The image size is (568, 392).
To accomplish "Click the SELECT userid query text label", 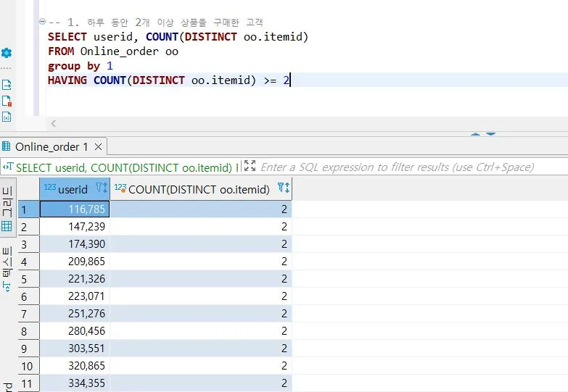I will pyautogui.click(x=127, y=167).
